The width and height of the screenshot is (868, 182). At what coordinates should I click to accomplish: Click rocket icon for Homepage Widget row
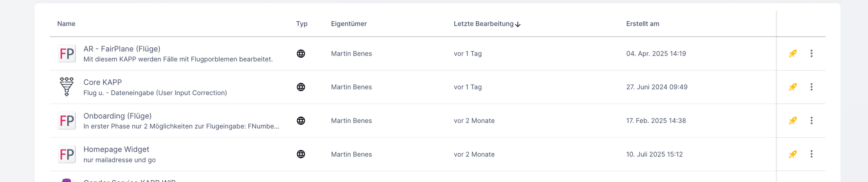pos(792,154)
